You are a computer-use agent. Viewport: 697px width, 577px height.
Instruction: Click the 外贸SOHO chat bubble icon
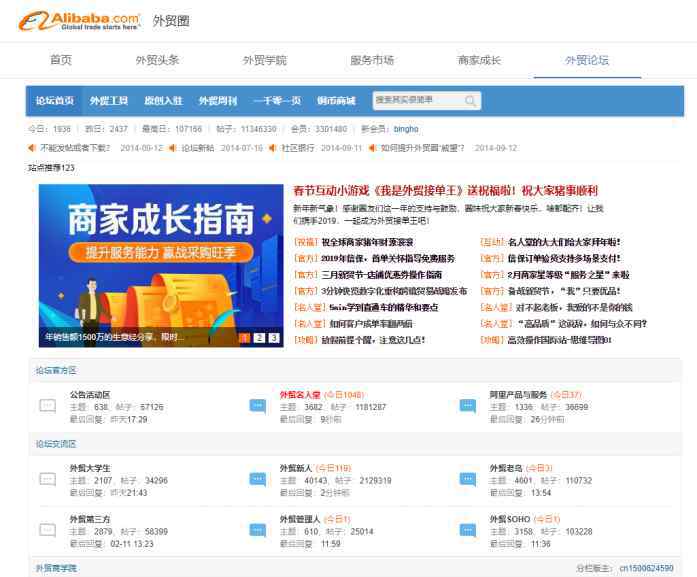point(467,531)
